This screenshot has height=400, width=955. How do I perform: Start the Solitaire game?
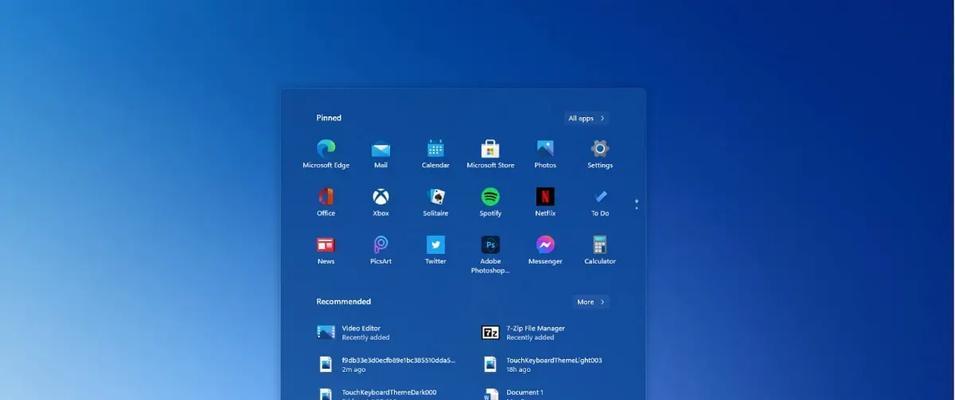coord(435,202)
